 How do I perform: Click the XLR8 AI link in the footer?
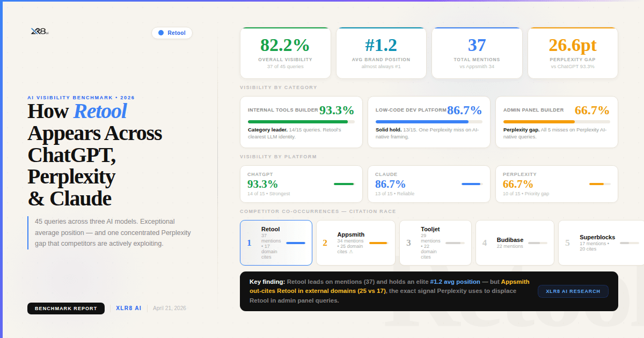(129, 308)
